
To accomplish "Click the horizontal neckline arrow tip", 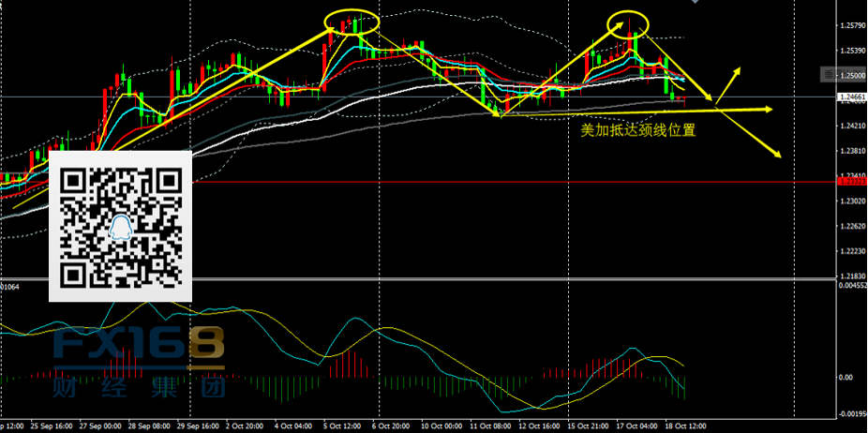I will 769,110.
